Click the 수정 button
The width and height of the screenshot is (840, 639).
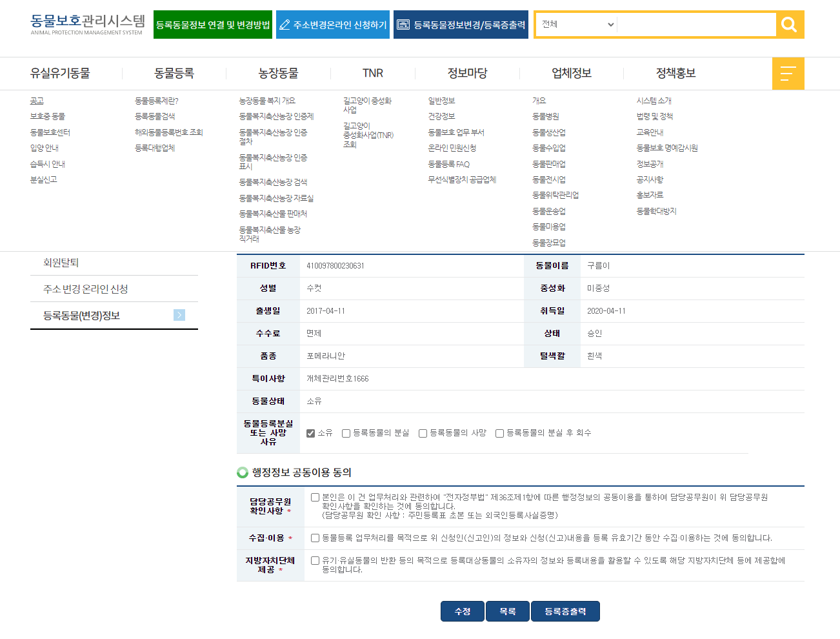point(463,611)
